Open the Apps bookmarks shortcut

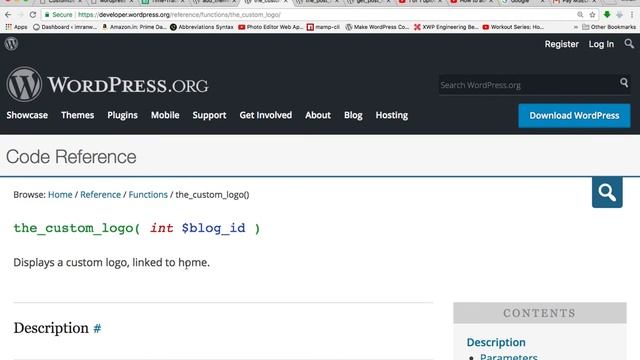16,27
